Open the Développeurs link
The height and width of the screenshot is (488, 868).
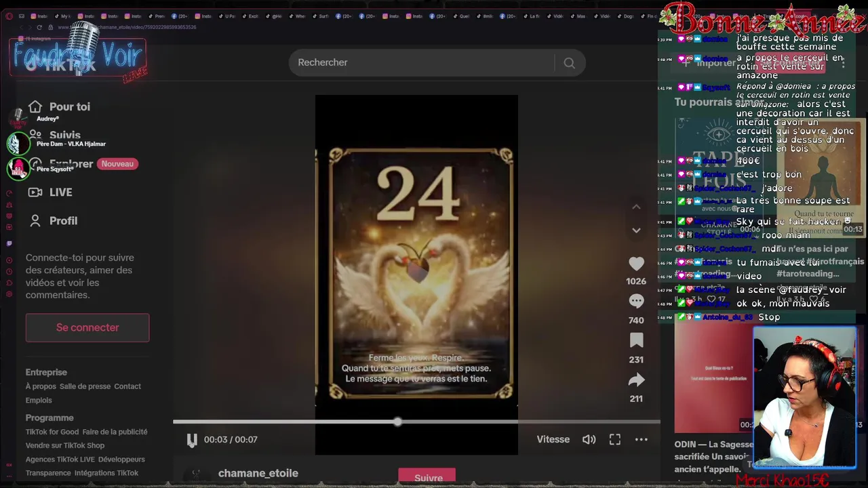pyautogui.click(x=121, y=460)
